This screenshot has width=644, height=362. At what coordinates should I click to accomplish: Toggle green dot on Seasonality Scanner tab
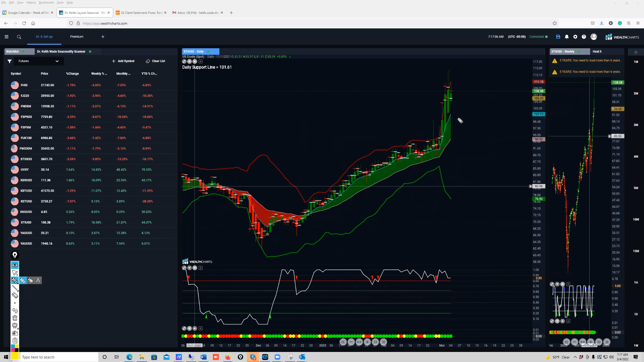(x=90, y=52)
